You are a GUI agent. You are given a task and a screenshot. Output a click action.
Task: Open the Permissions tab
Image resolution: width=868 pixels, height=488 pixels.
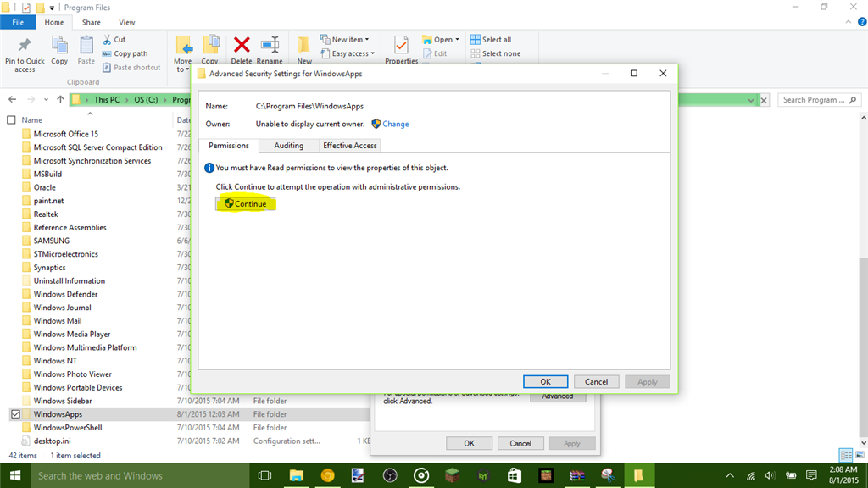[x=229, y=145]
